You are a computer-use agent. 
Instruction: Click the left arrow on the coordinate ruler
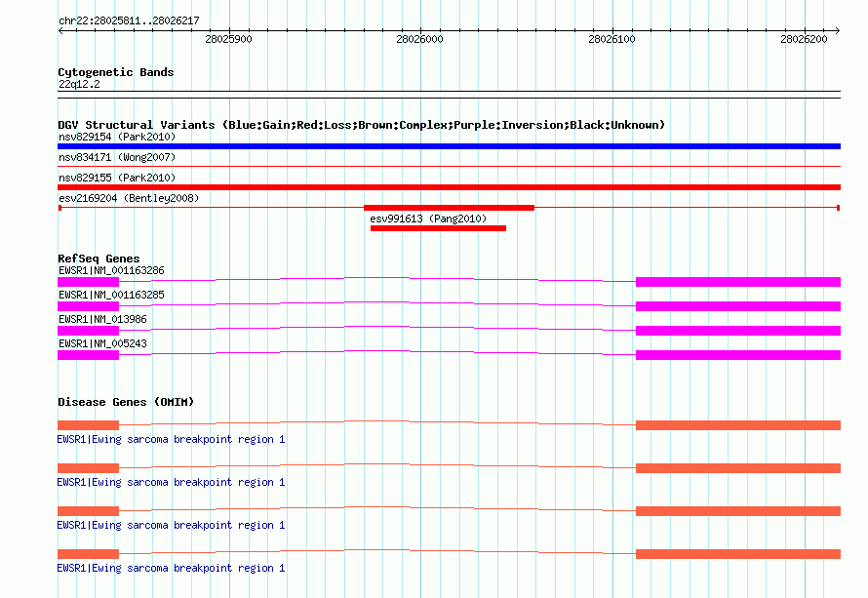point(60,31)
